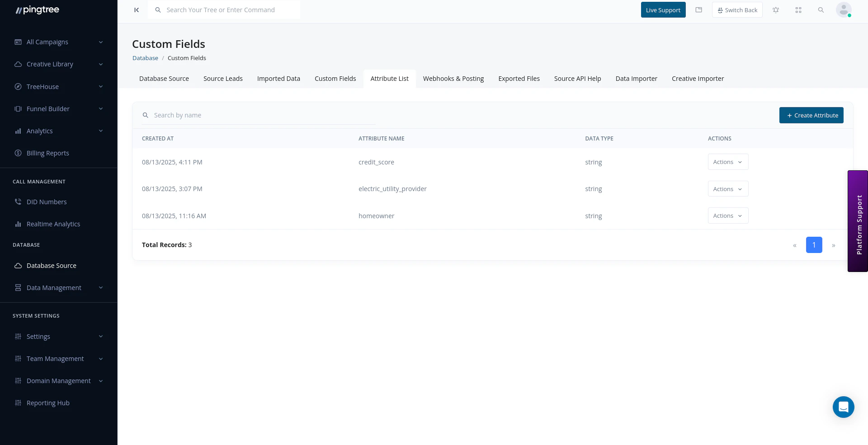Open the Actions dropdown for homeowner
The height and width of the screenshot is (445, 868).
tap(727, 215)
